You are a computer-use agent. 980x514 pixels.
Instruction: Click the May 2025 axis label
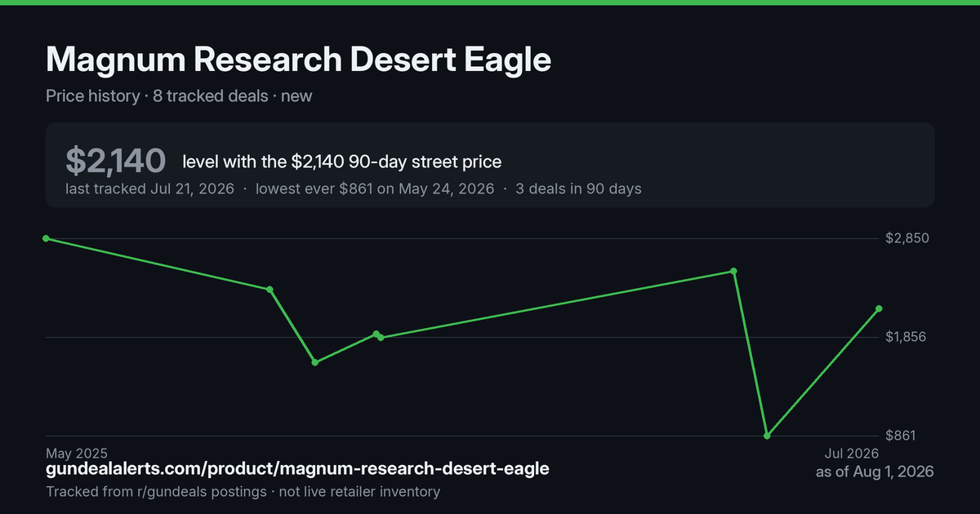[x=77, y=453]
